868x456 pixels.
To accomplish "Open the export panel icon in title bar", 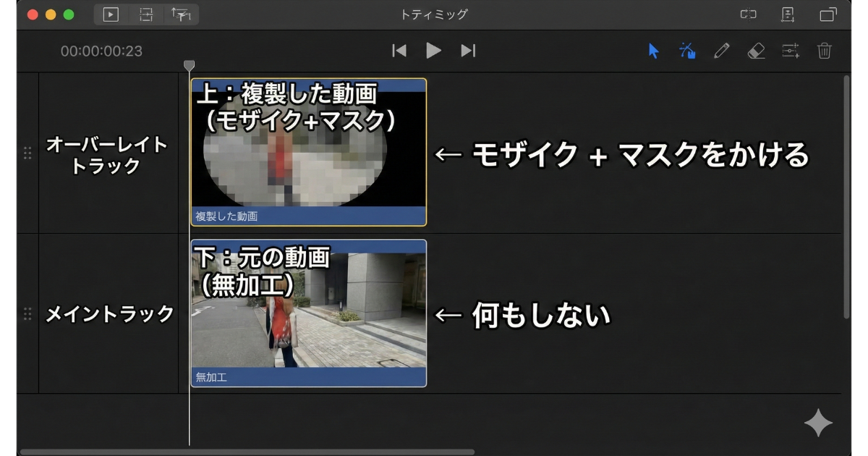I will (788, 14).
